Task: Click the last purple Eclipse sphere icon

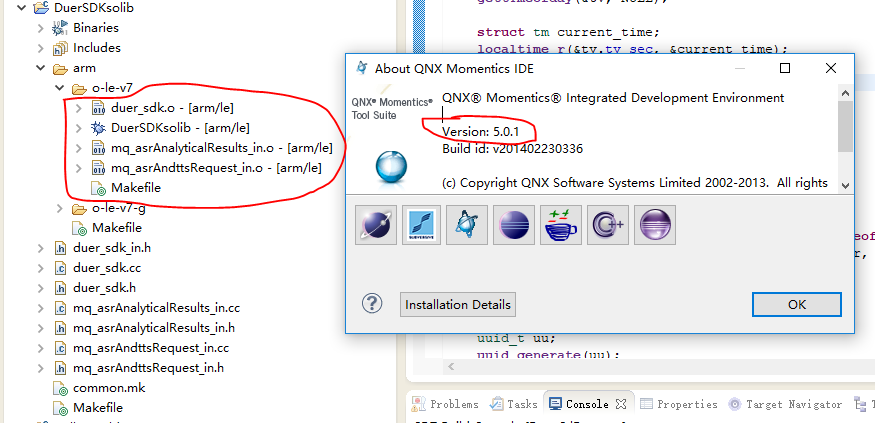Action: [x=655, y=225]
